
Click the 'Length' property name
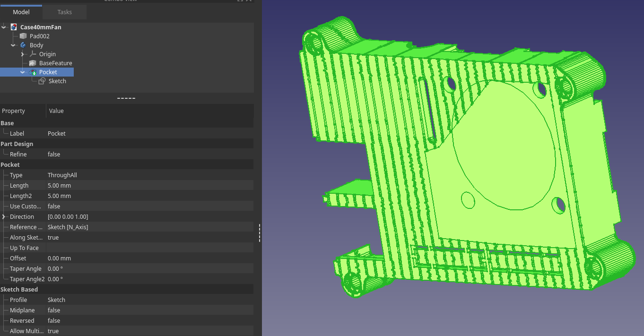point(19,185)
